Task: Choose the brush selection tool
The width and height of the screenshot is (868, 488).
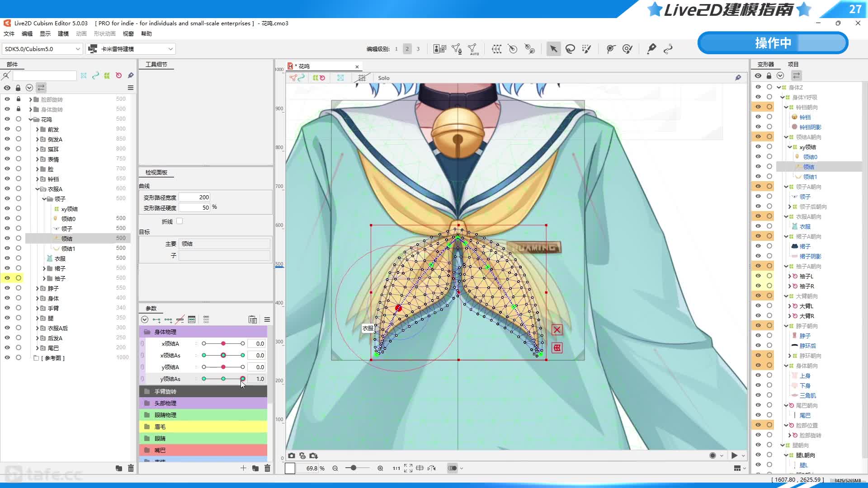Action: pyautogui.click(x=586, y=49)
